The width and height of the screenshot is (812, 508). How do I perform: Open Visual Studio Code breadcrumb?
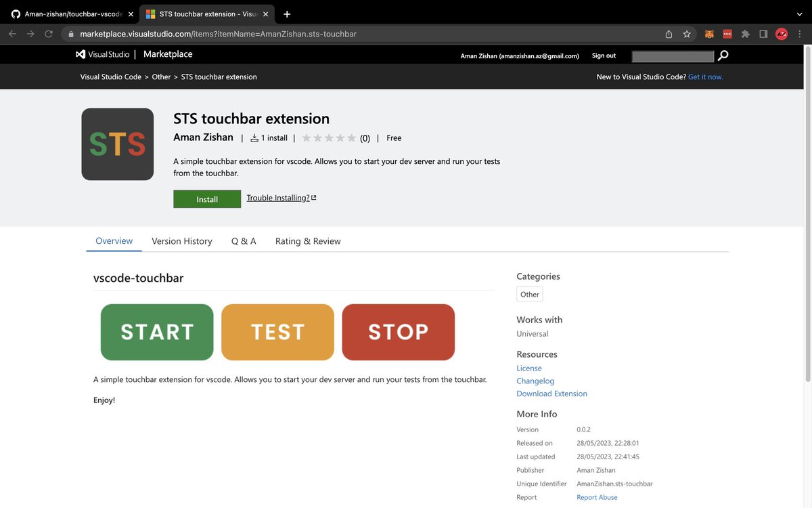(111, 77)
